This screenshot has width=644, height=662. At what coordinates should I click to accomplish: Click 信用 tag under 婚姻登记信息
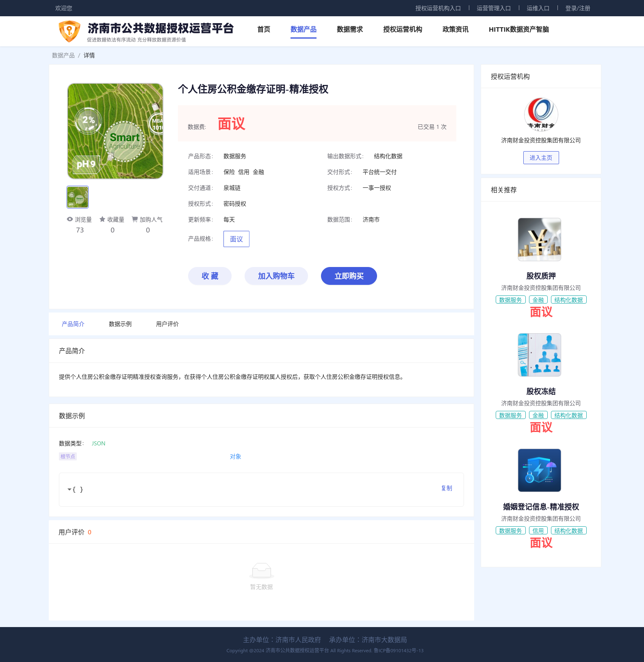pyautogui.click(x=538, y=531)
